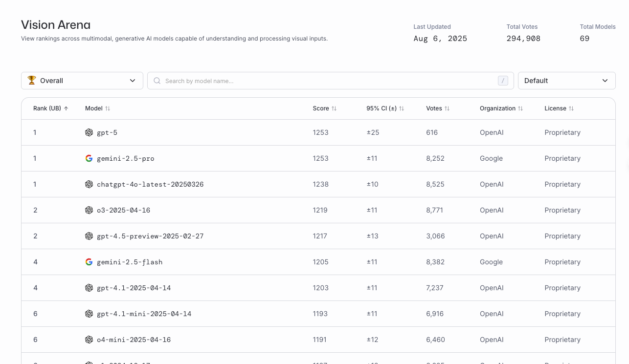Sort table by License header label

click(555, 108)
